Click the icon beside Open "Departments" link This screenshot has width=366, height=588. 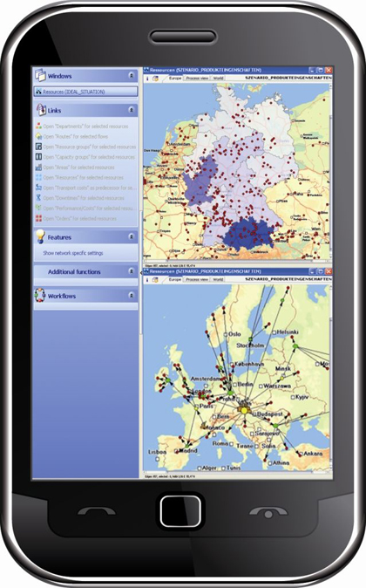click(x=38, y=126)
